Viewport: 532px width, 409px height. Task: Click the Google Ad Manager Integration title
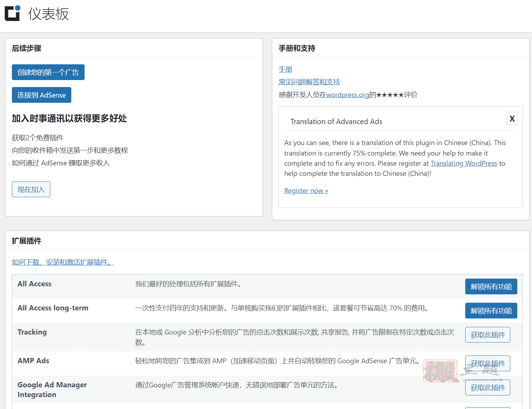pyautogui.click(x=52, y=389)
